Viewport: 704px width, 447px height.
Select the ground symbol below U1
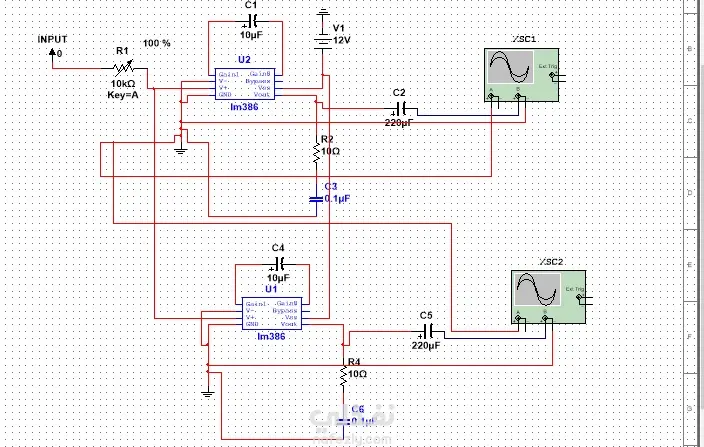pyautogui.click(x=207, y=394)
